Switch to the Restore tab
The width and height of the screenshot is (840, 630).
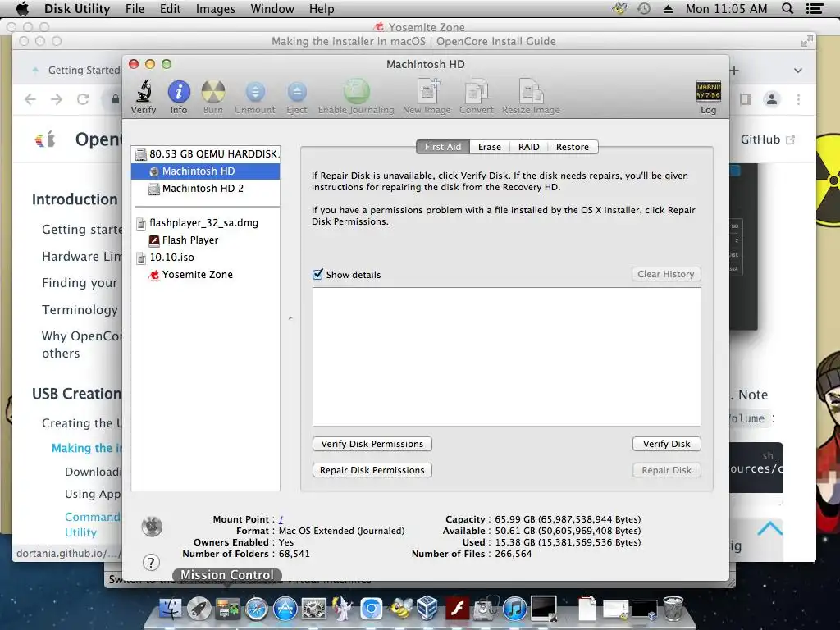pos(572,147)
